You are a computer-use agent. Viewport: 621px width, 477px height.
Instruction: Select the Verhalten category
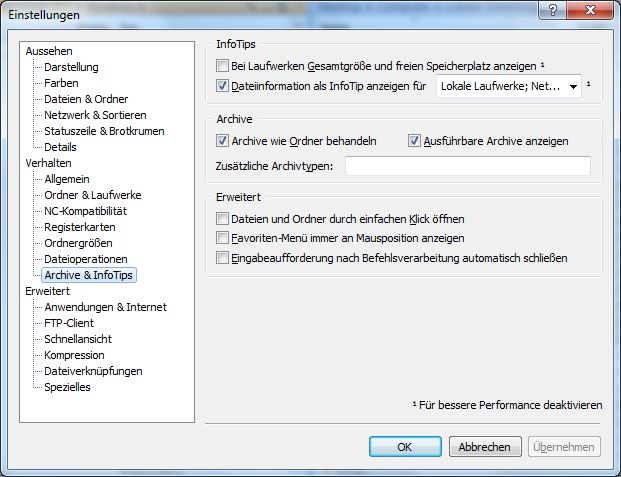48,163
